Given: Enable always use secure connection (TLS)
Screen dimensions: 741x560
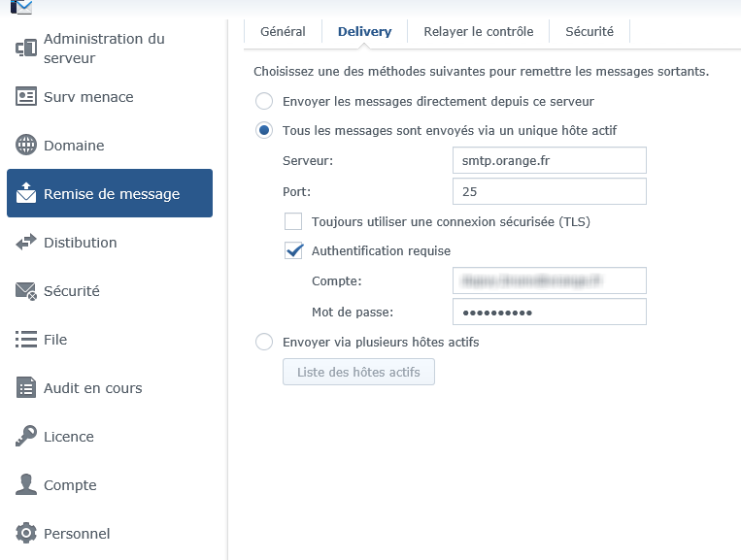Looking at the screenshot, I should pos(293,221).
